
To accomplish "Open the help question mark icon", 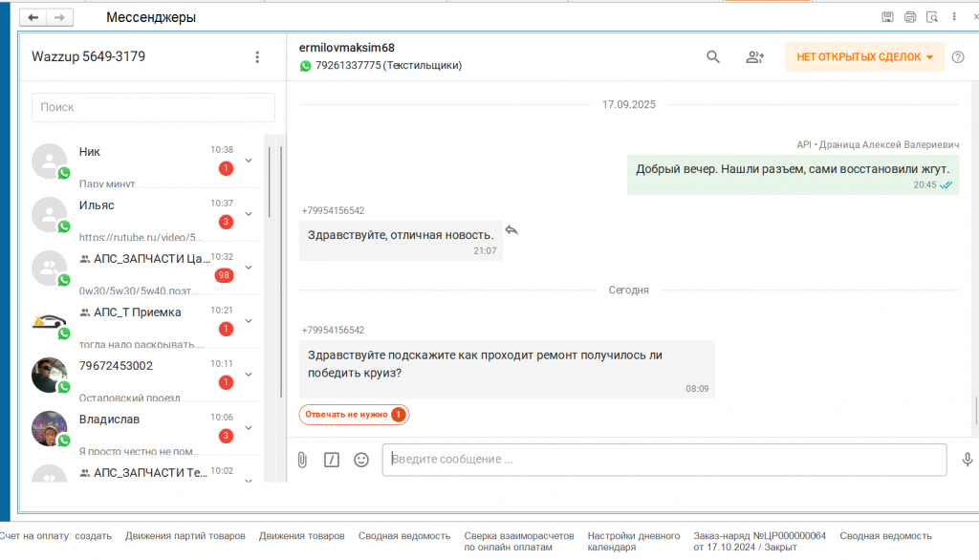I will click(958, 57).
